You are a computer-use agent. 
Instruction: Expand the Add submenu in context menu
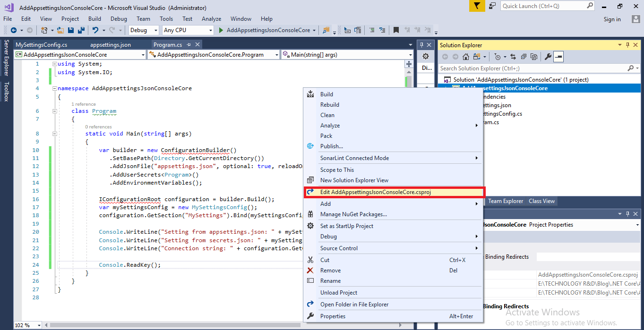tap(394, 204)
